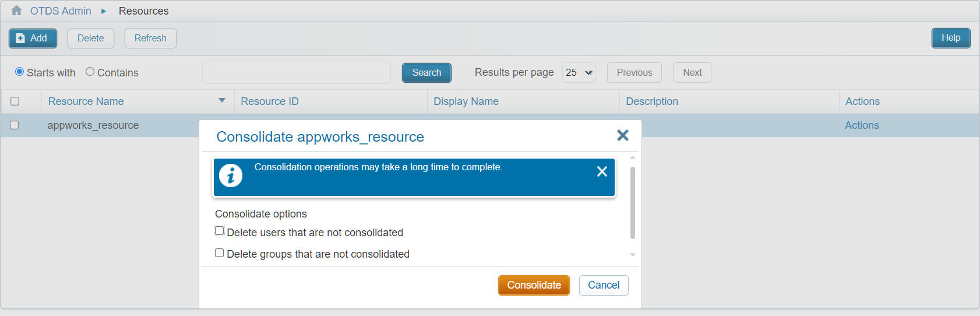This screenshot has width=980, height=316.
Task: Navigate to OTDS Admin breadcrumb link
Action: [61, 11]
